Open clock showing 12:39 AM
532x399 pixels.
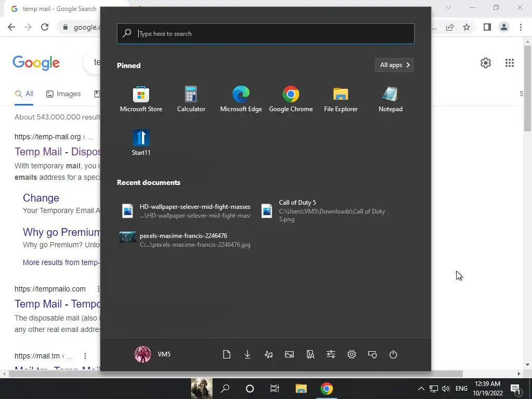488,389
